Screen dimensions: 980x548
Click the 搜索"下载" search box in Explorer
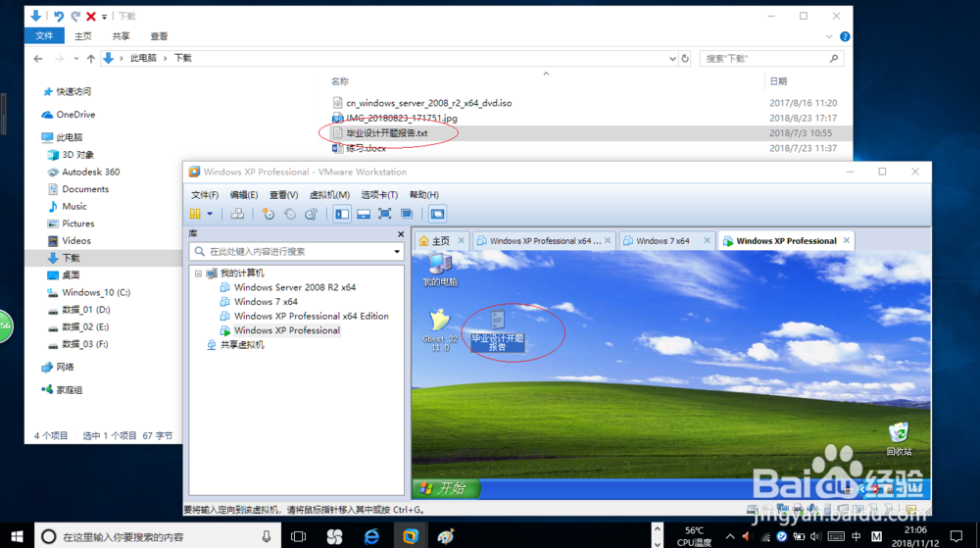coord(771,59)
